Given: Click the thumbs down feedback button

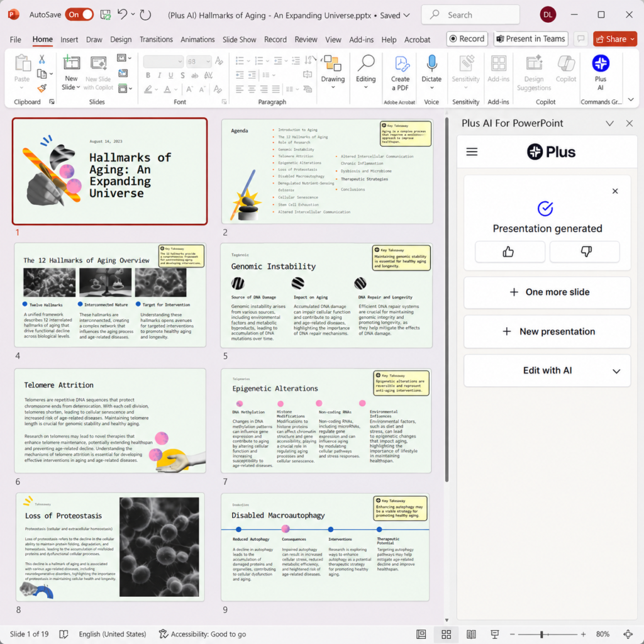Looking at the screenshot, I should (584, 252).
